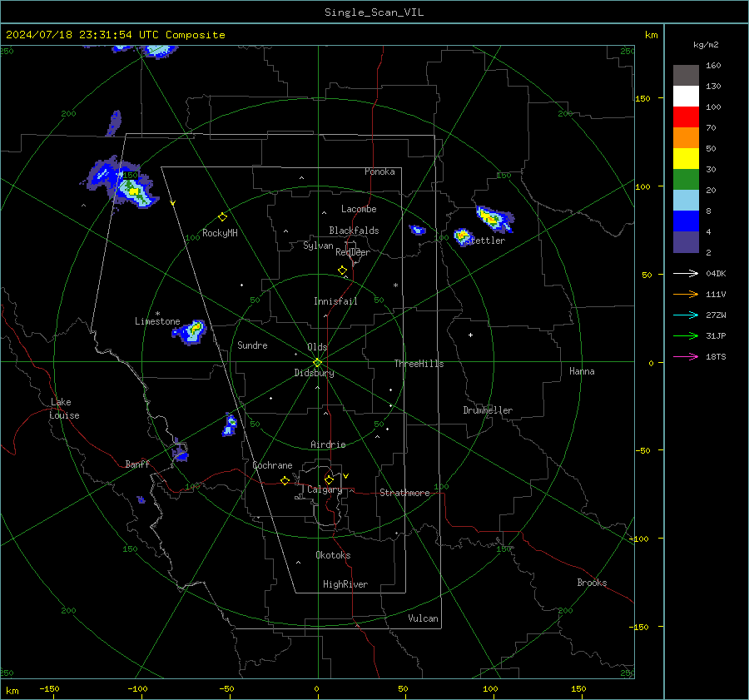
Task: Click the cyan 27ZW arrow in legend
Action: 686,315
